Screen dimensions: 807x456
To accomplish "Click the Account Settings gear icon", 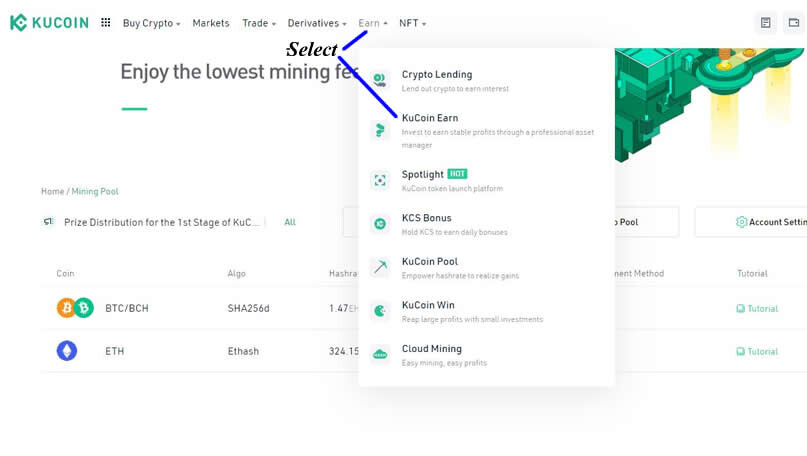I will (x=741, y=222).
